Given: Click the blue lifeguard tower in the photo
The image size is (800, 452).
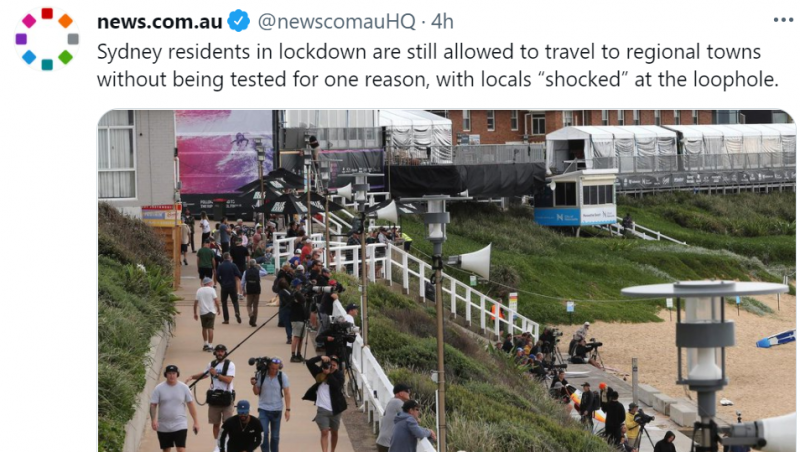Looking at the screenshot, I should click(x=577, y=199).
